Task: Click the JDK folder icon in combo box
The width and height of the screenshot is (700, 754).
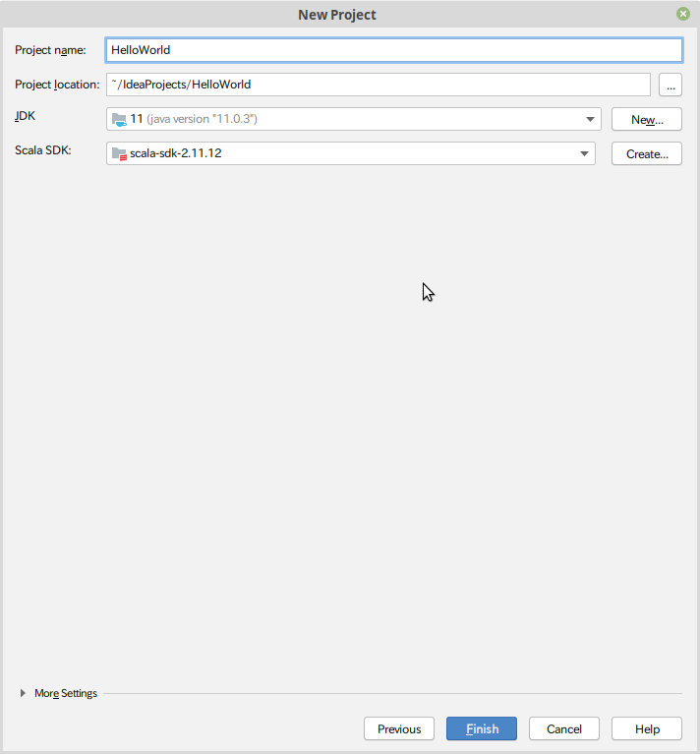Action: (x=119, y=119)
